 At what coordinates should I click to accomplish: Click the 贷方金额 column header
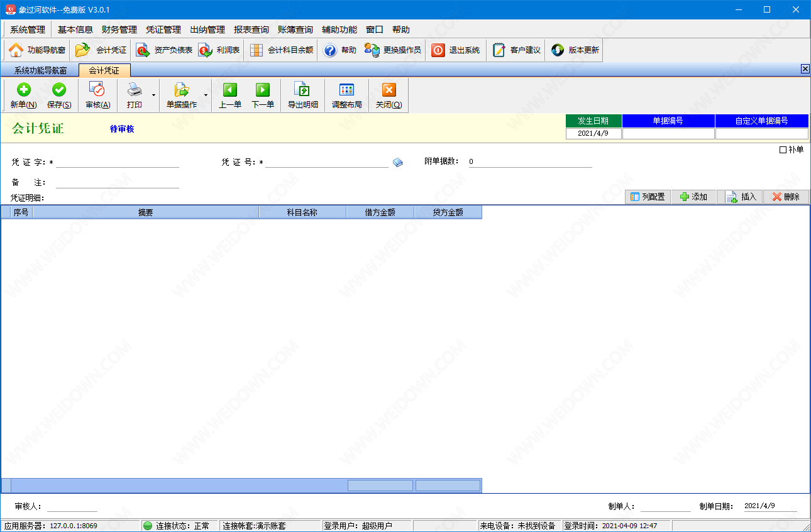448,212
